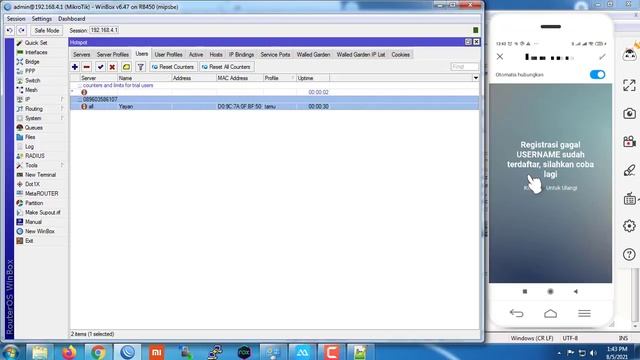Switch to IP Bindings tab

241,55
